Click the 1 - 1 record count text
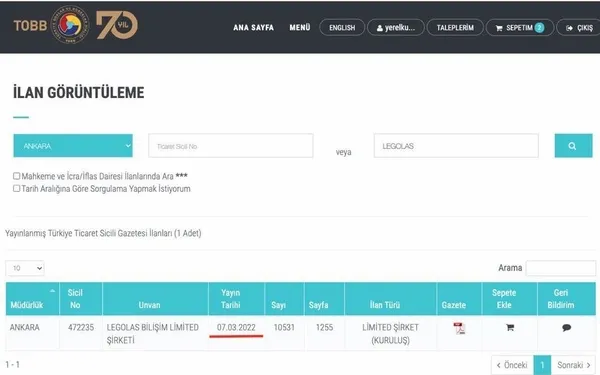This screenshot has width=600, height=375. (12, 365)
